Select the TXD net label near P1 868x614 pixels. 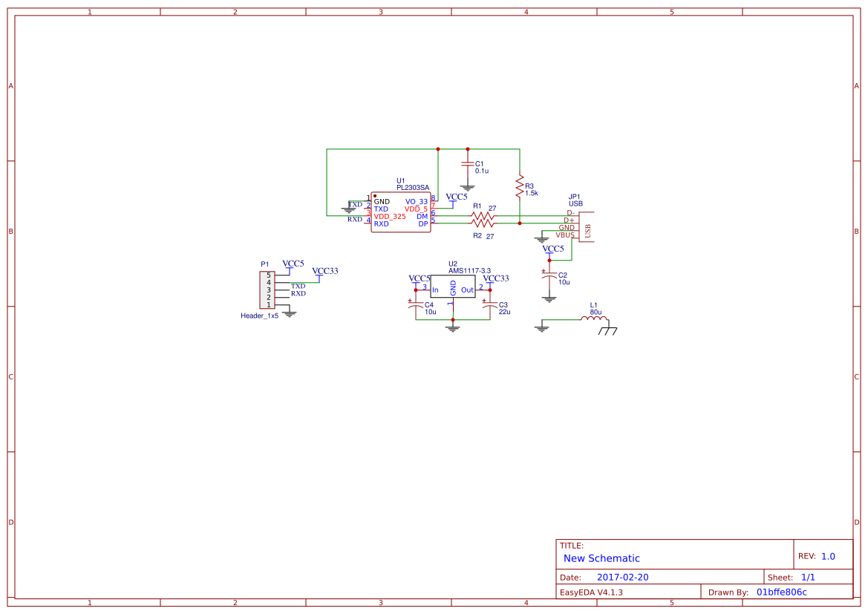(300, 285)
